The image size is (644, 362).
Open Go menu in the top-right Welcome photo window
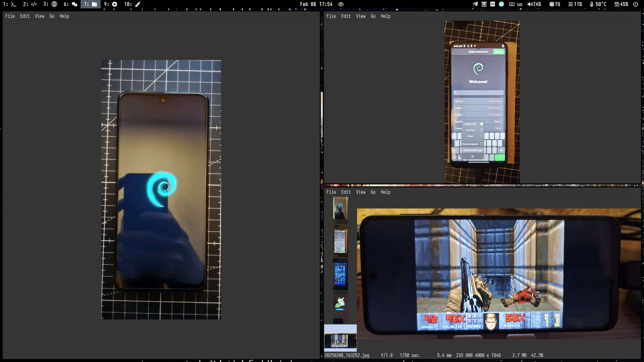point(373,16)
